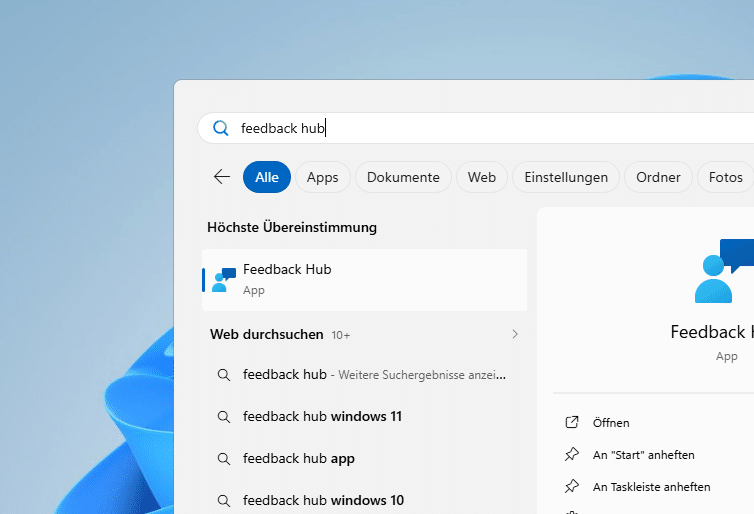Expand Web durchsuchen with the chevron

pos(515,334)
